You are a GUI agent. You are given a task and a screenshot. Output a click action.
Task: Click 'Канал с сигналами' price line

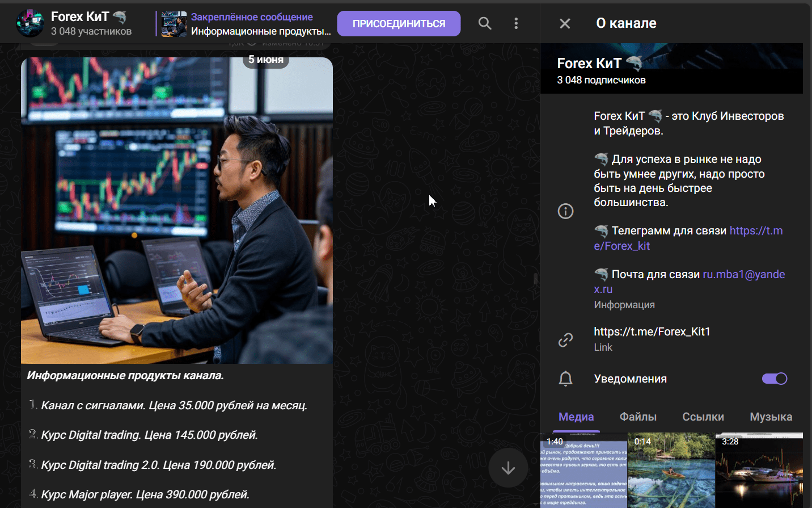168,405
